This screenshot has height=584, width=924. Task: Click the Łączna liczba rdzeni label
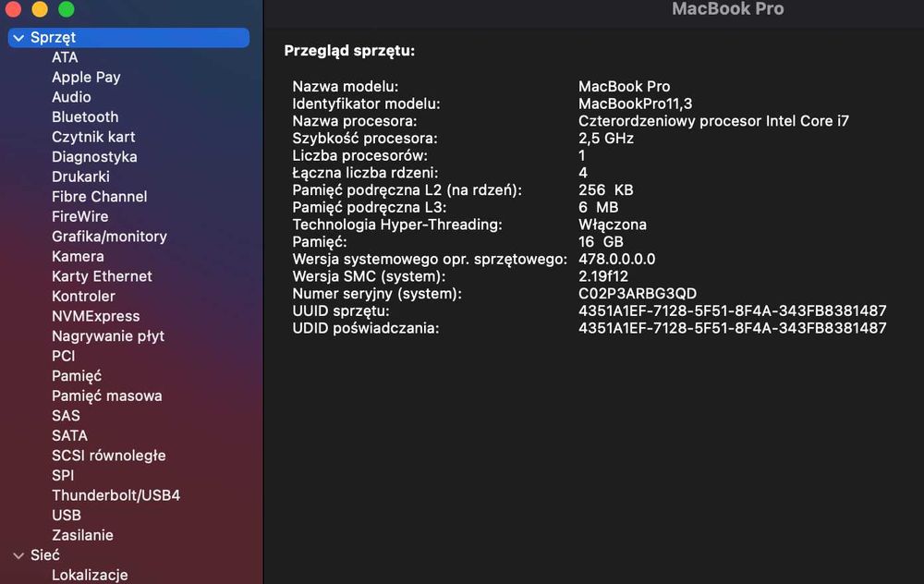click(x=365, y=173)
